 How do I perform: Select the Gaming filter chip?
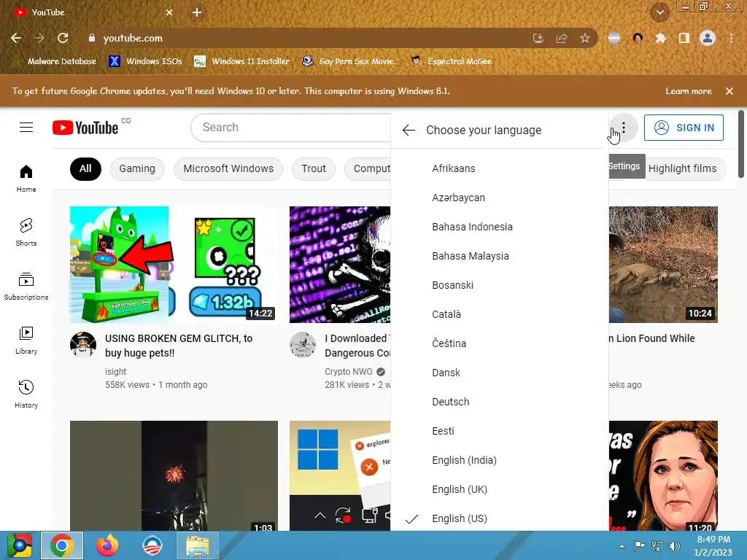[x=137, y=168]
